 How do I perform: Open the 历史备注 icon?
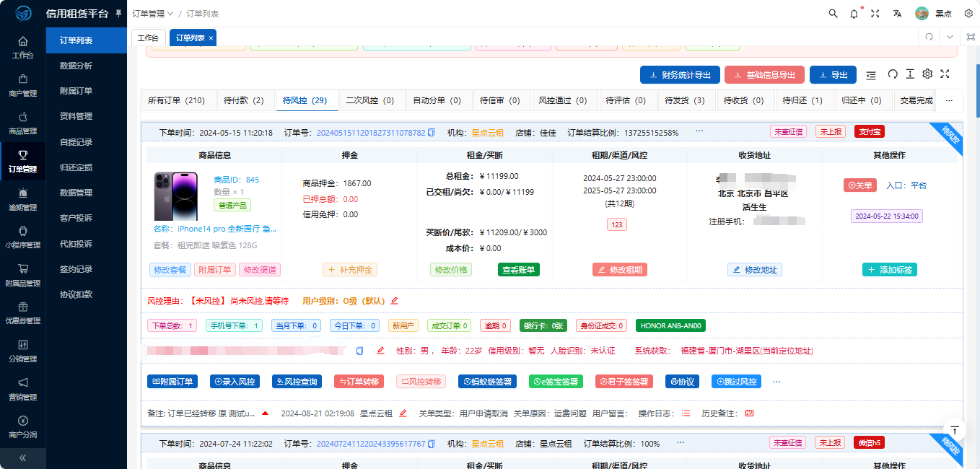749,413
